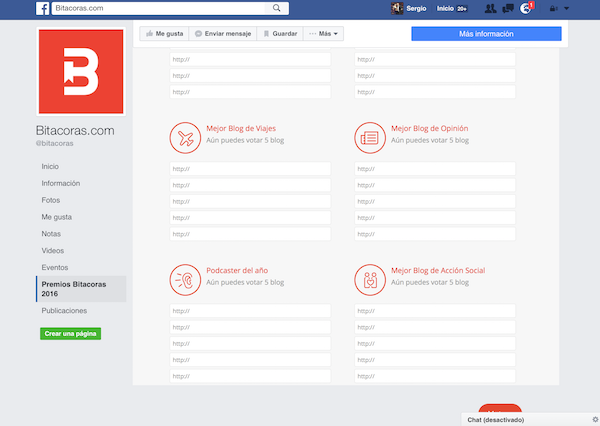Open chat settings gear icon
The height and width of the screenshot is (426, 600).
(594, 420)
